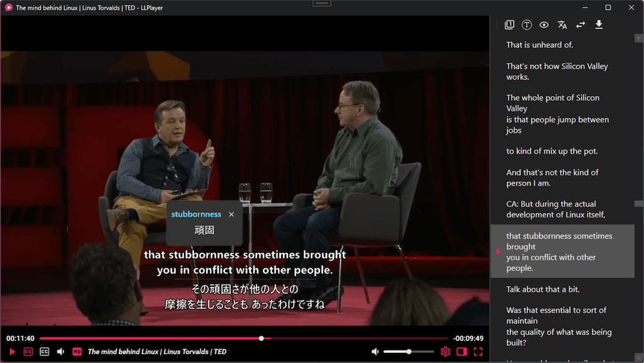The width and height of the screenshot is (644, 363).
Task: Click the video seek bar progress handle
Action: tap(262, 338)
